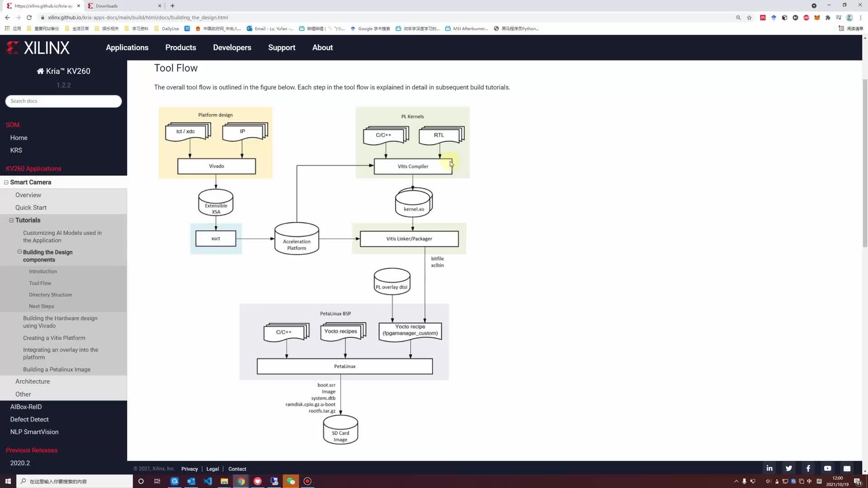This screenshot has height=488, width=868.
Task: Click the Search docs field
Action: [63, 101]
